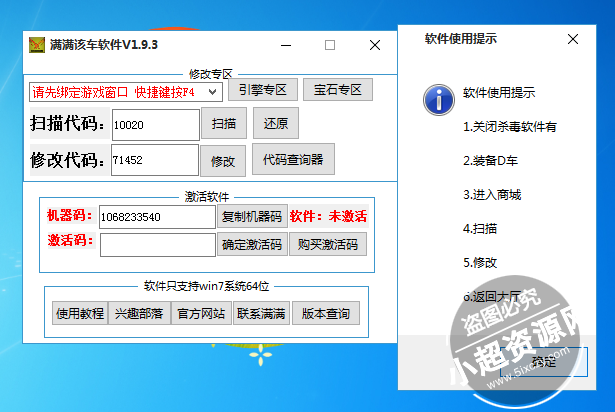Close the 软件使用提示 dialog
615x412 pixels.
coord(573,39)
